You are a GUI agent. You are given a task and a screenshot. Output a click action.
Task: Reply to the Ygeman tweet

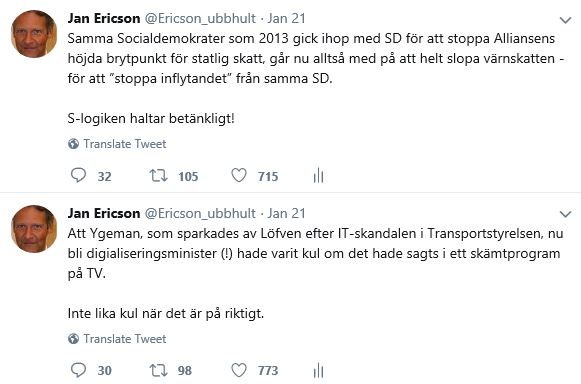coord(78,370)
